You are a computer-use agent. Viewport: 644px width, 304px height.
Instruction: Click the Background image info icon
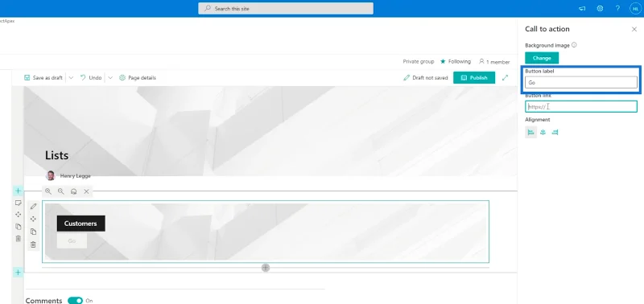(x=574, y=45)
